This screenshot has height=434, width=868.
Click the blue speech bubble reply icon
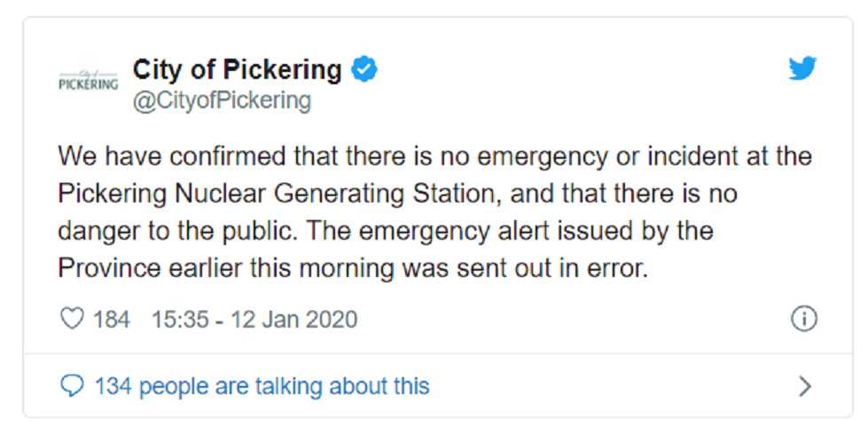point(72,386)
